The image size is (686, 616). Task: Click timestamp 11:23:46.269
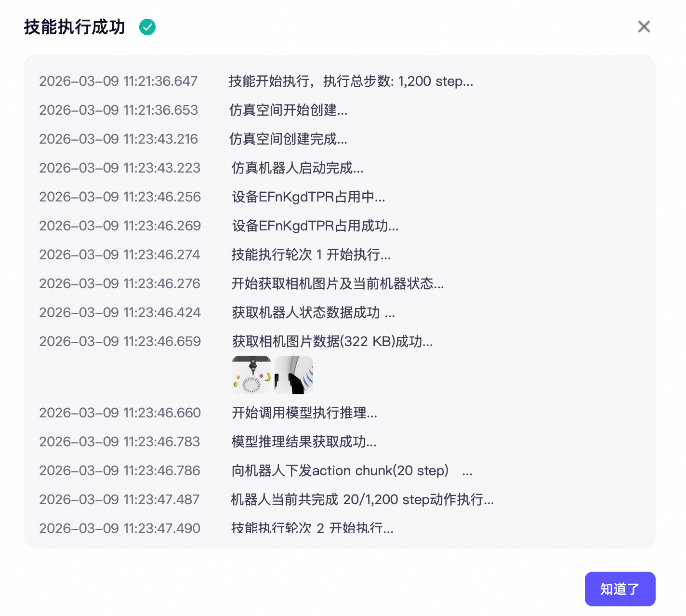pos(120,226)
